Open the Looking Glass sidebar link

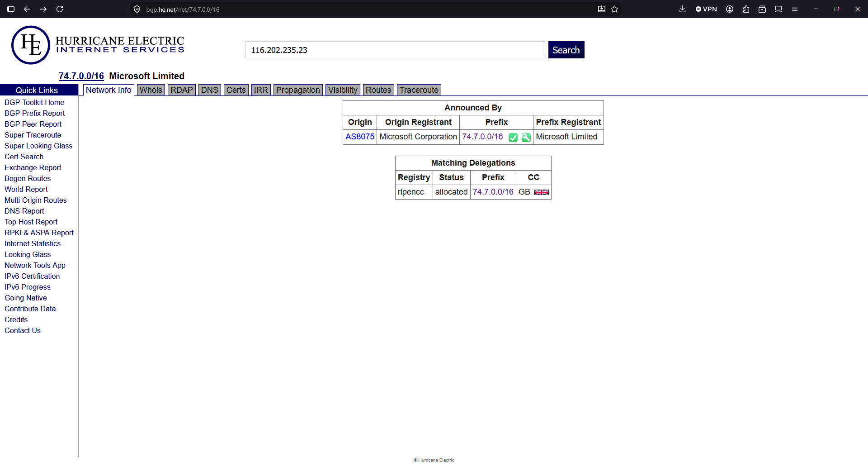[28, 254]
